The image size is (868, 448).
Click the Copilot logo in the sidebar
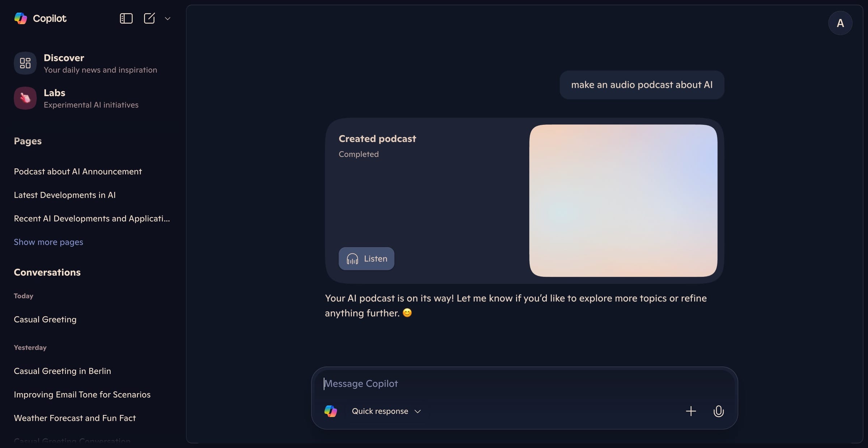[21, 18]
